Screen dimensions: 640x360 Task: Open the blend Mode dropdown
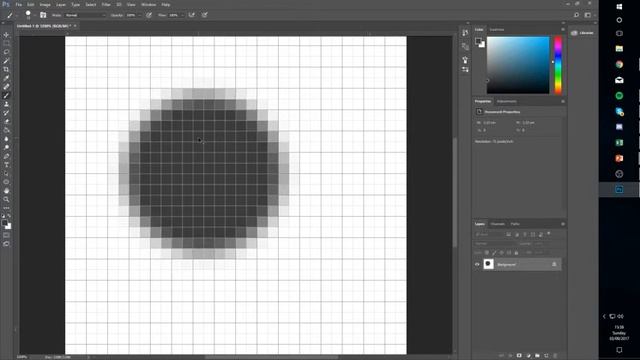click(x=85, y=15)
